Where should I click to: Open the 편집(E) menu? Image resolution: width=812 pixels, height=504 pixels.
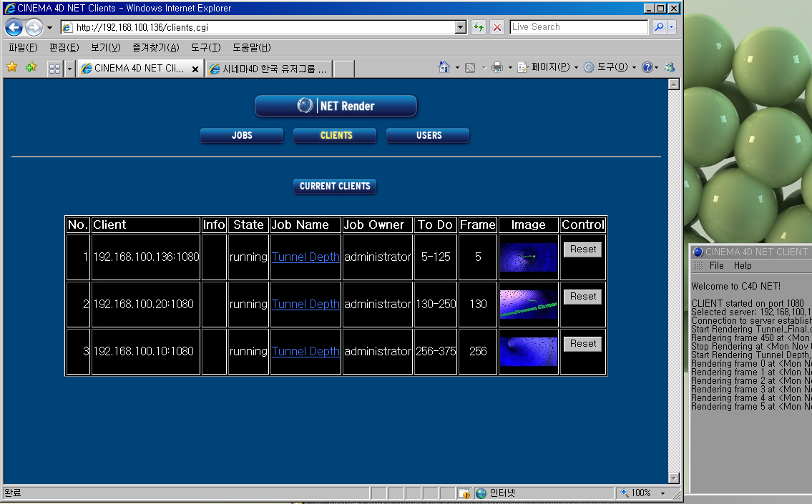pyautogui.click(x=64, y=48)
